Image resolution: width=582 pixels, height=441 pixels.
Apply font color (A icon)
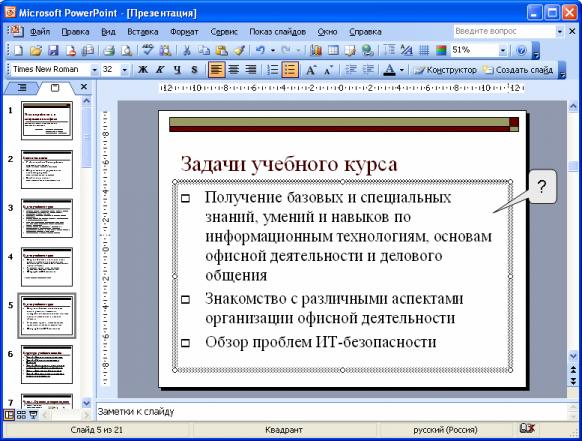point(389,69)
